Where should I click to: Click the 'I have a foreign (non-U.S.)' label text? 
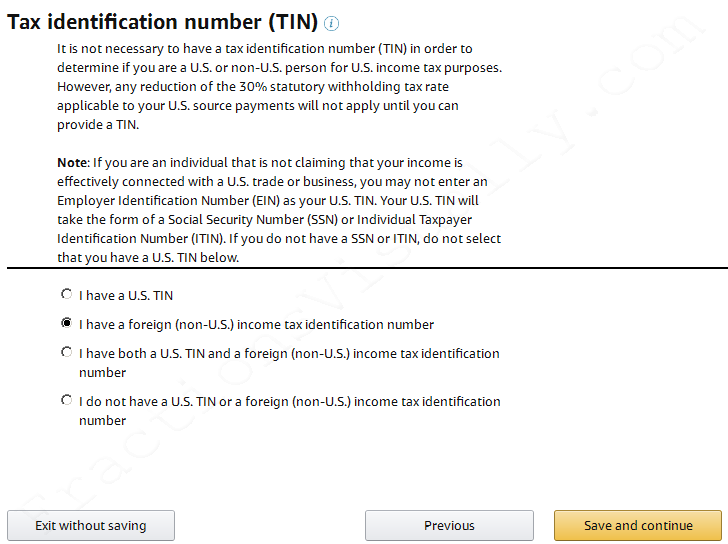(256, 324)
